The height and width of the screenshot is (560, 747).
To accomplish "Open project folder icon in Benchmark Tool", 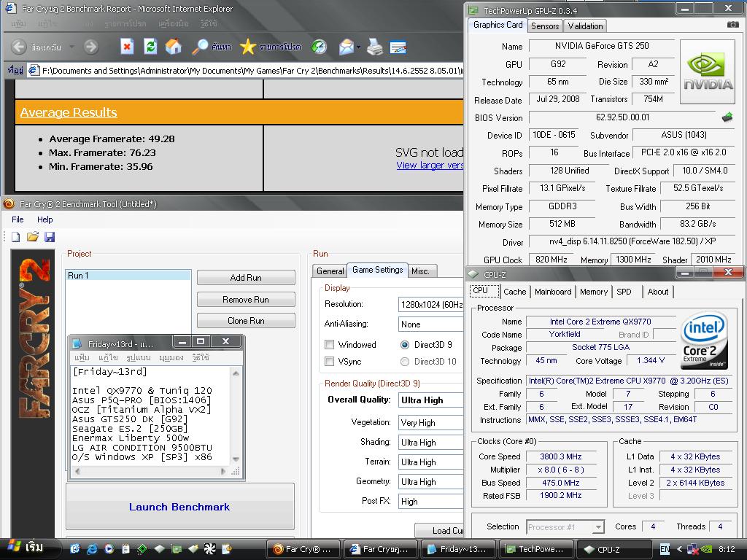I will tap(32, 237).
